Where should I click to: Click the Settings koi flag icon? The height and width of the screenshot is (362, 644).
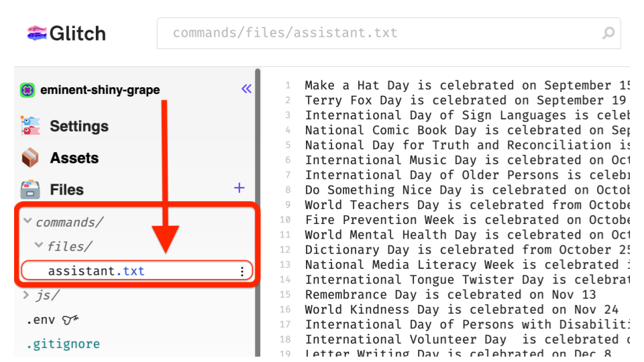click(31, 126)
